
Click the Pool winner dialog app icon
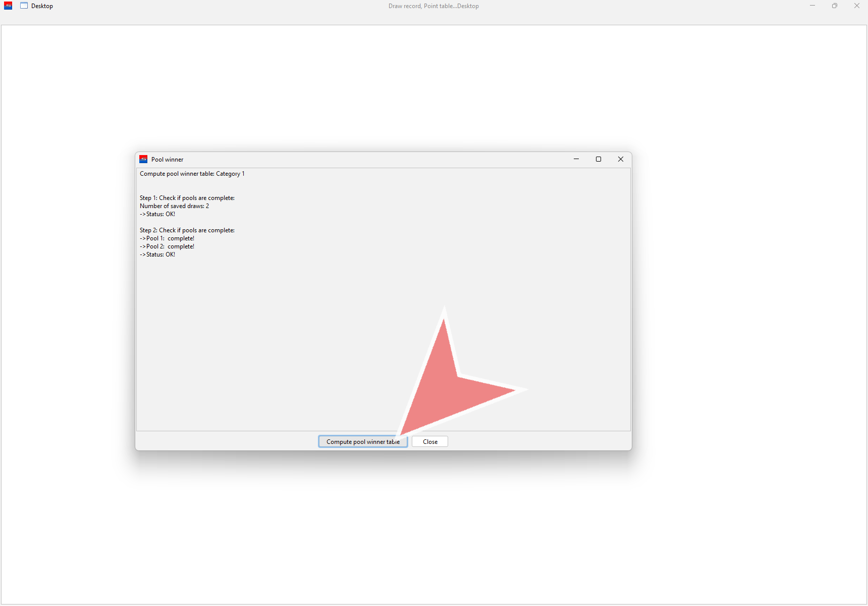coord(143,159)
